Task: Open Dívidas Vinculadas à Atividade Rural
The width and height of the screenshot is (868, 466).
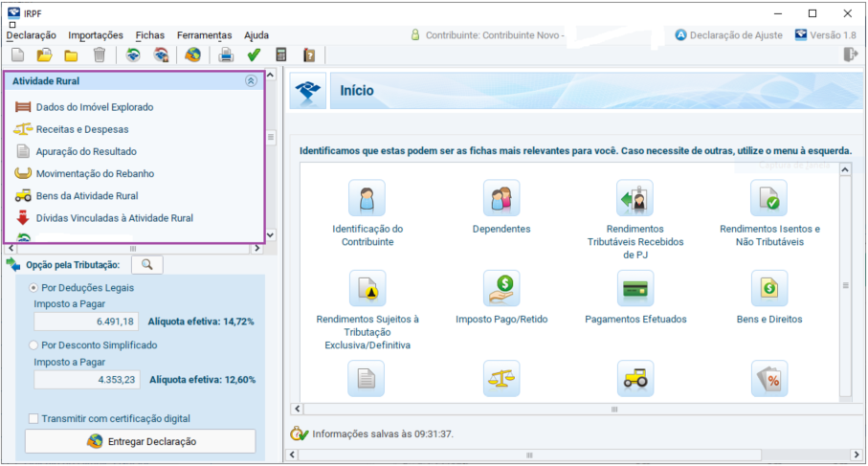Action: [115, 217]
